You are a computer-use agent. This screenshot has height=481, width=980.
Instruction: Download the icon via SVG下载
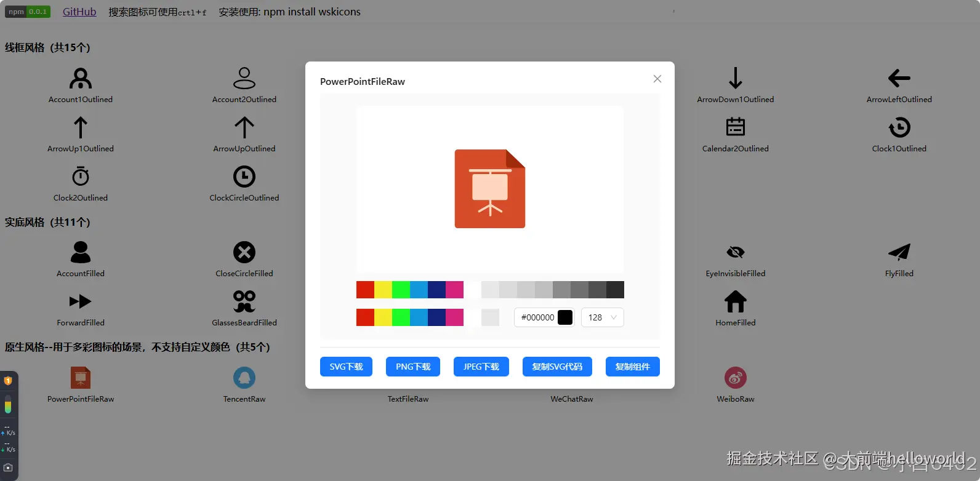point(346,367)
